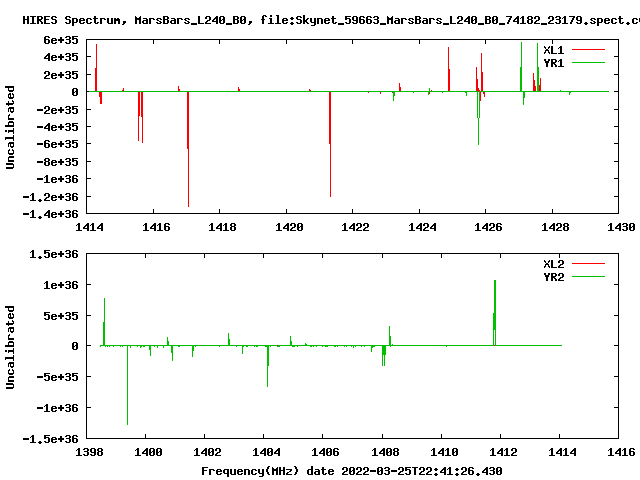Click the 1404 tick label
The height and width of the screenshot is (480, 640).
[267, 452]
